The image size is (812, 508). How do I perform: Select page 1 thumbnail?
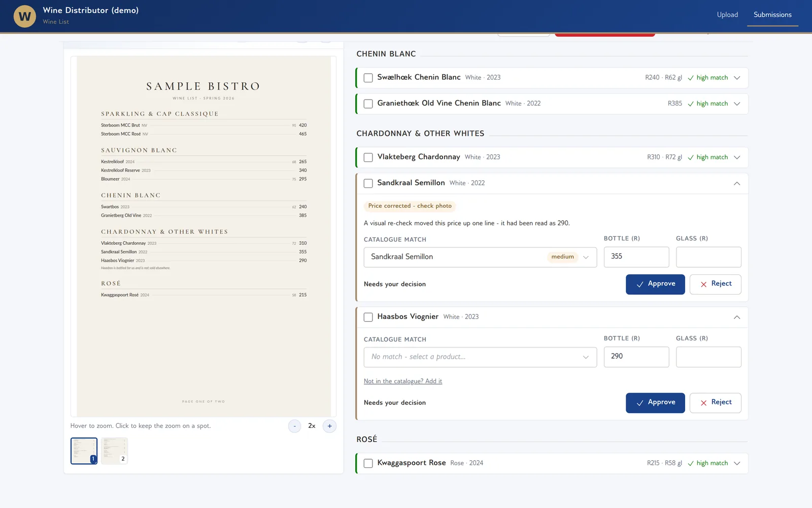[x=84, y=451]
